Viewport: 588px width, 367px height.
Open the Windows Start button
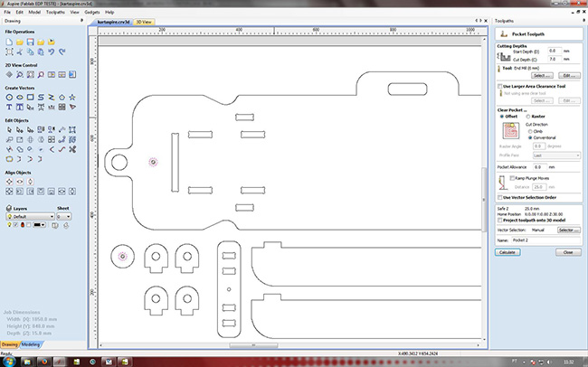9,362
